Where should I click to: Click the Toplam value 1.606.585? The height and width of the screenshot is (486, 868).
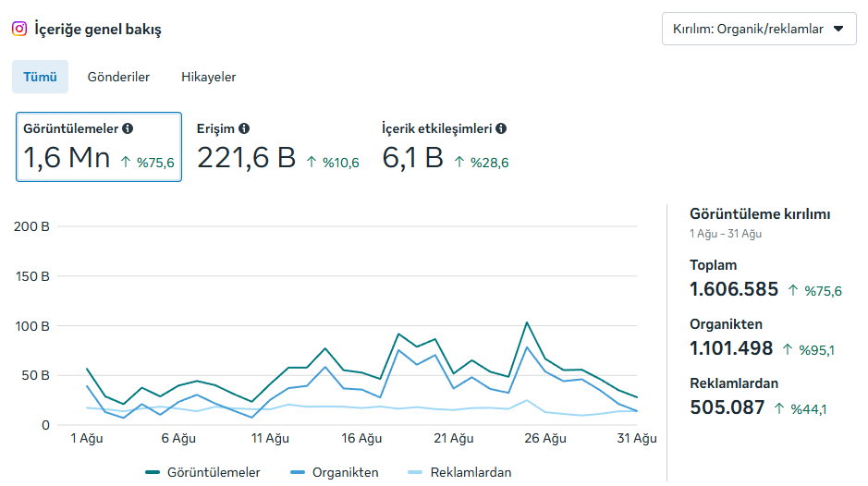click(733, 289)
